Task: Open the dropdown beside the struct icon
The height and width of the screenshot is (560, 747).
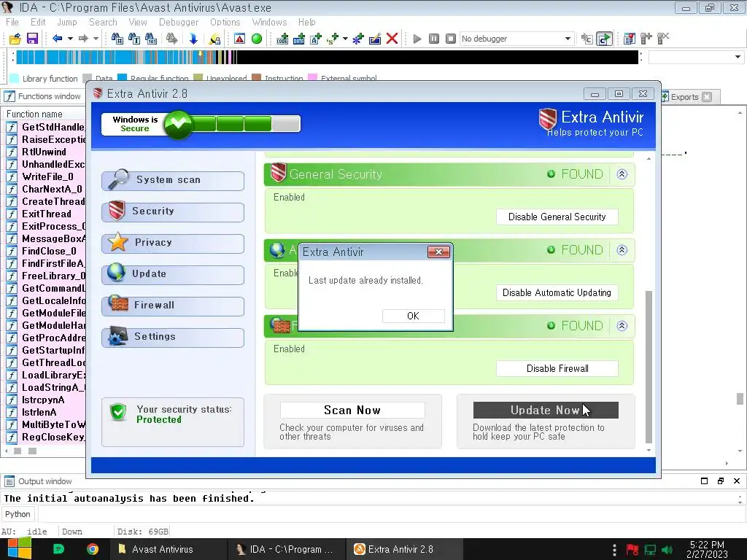Action: click(345, 39)
